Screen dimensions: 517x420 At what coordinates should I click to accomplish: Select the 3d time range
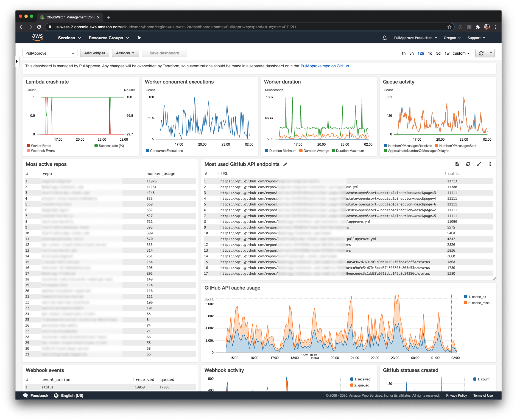[x=438, y=53]
